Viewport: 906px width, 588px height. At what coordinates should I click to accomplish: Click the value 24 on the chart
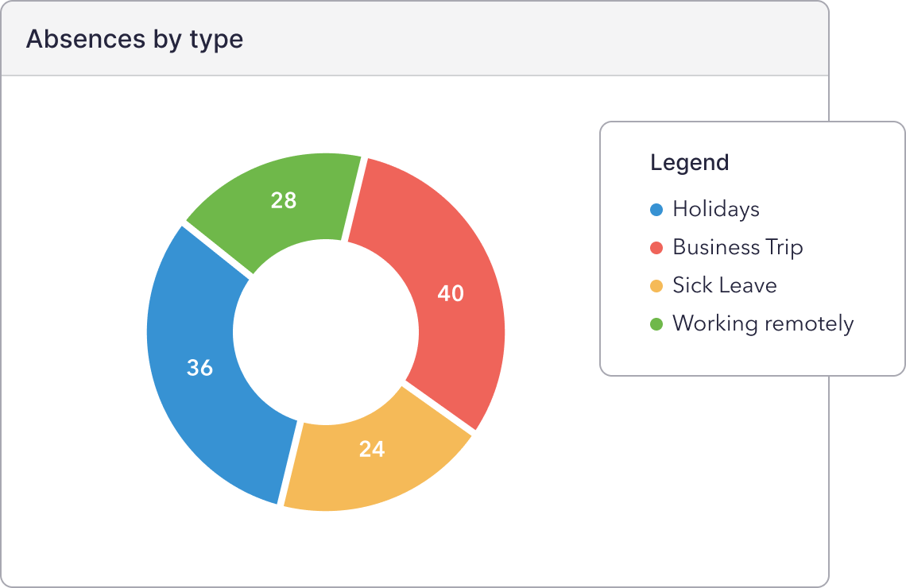coord(371,449)
